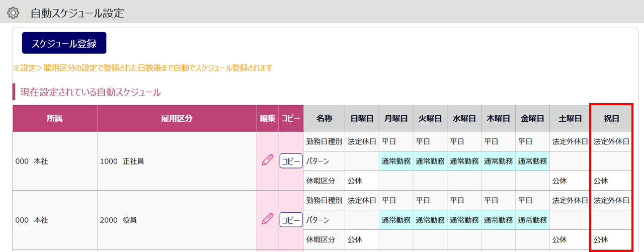Select the 編集 column header

[x=268, y=118]
